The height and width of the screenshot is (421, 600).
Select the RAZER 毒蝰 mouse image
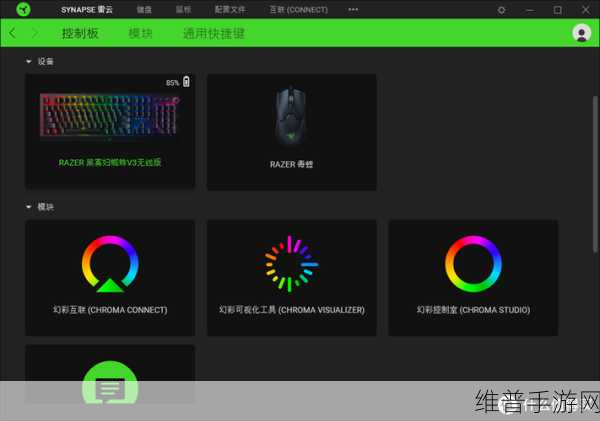click(291, 117)
